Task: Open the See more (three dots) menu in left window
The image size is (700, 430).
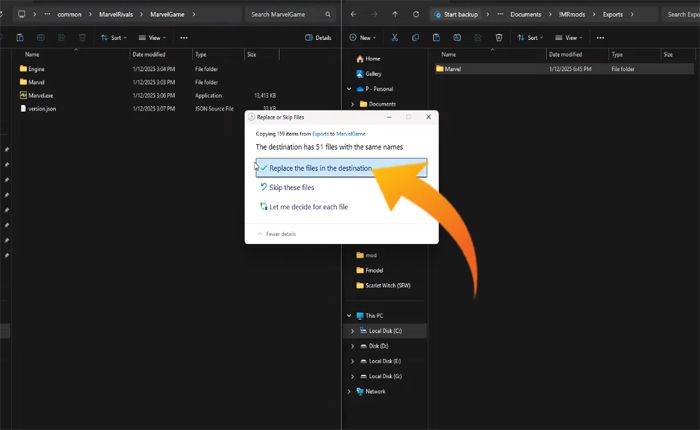Action: 184,37
